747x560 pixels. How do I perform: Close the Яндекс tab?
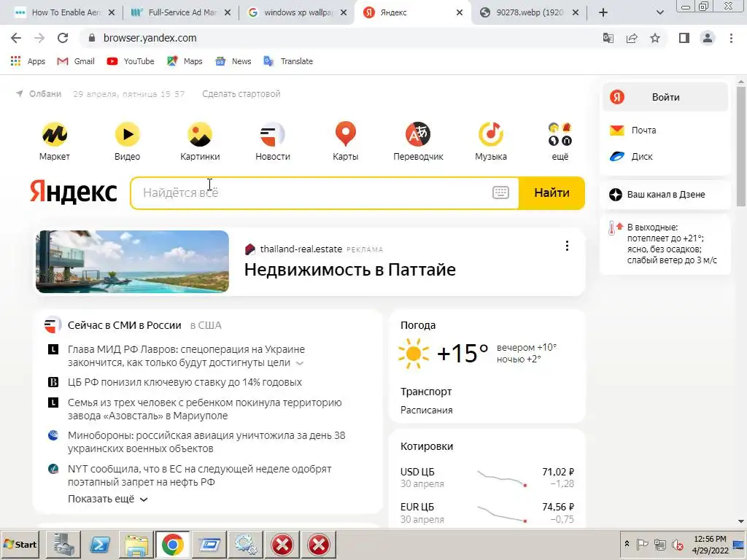coord(460,12)
